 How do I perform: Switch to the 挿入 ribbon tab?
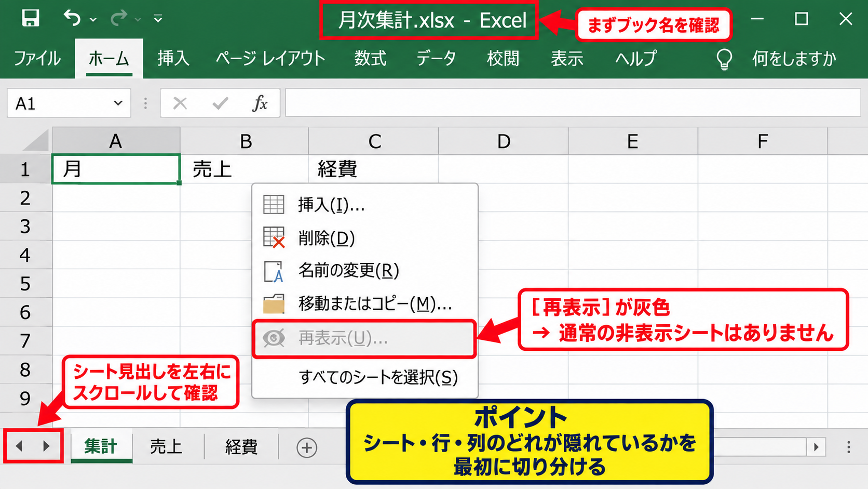point(173,58)
